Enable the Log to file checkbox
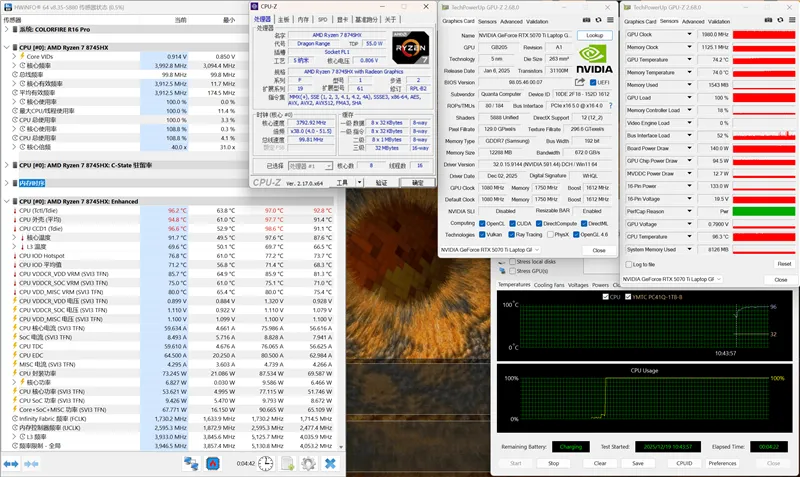This screenshot has width=800, height=477. (x=628, y=264)
